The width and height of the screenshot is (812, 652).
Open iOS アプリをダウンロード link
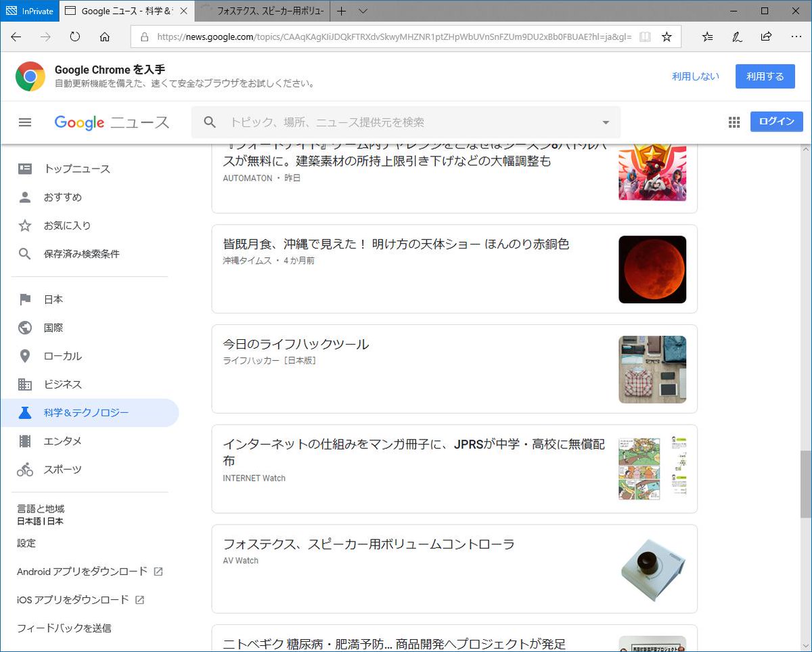click(81, 600)
